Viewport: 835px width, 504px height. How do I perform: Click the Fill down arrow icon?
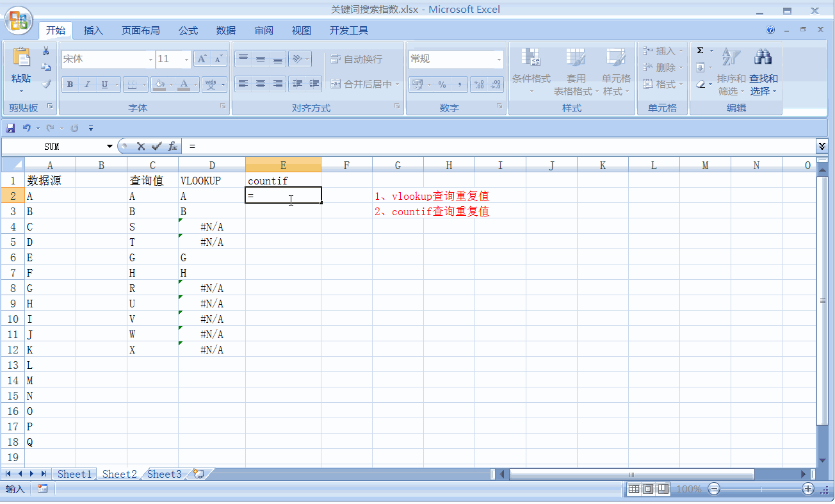point(701,67)
